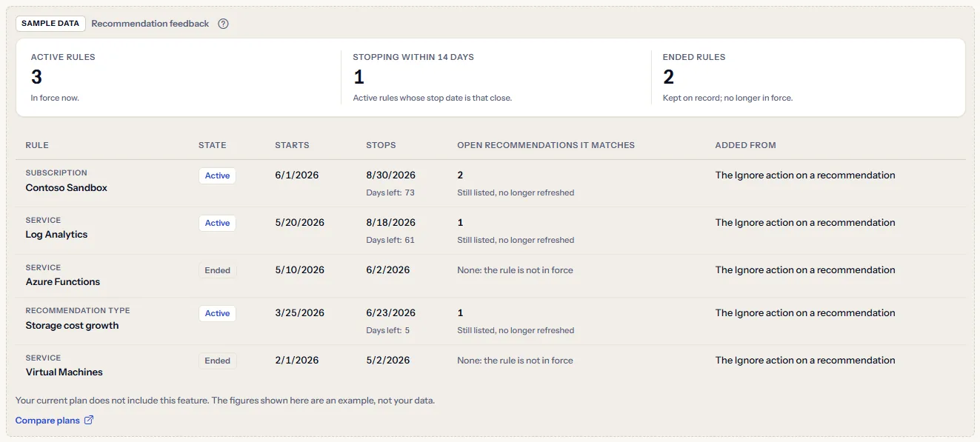Click the Active badge for Contoso Sandbox
Screen dimensions: 980x442
tap(217, 176)
